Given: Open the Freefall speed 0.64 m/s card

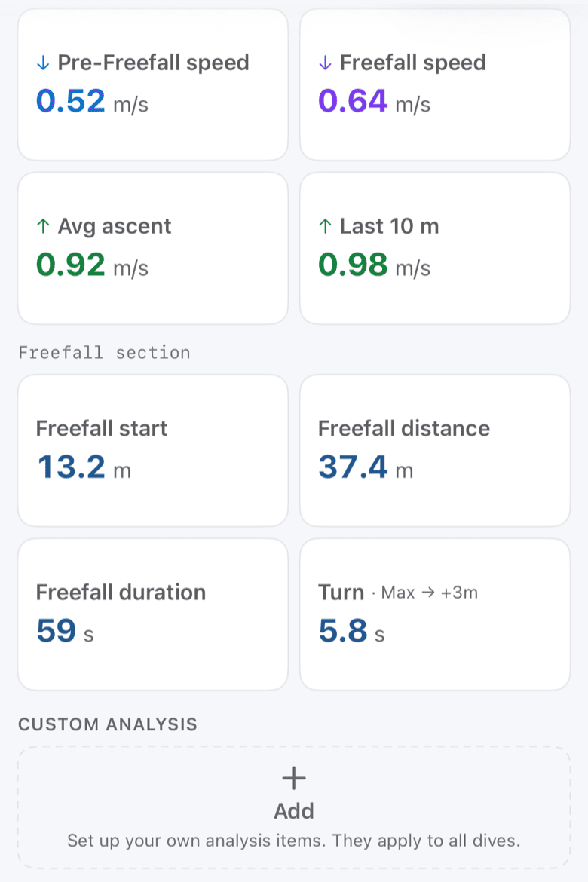Looking at the screenshot, I should (435, 84).
